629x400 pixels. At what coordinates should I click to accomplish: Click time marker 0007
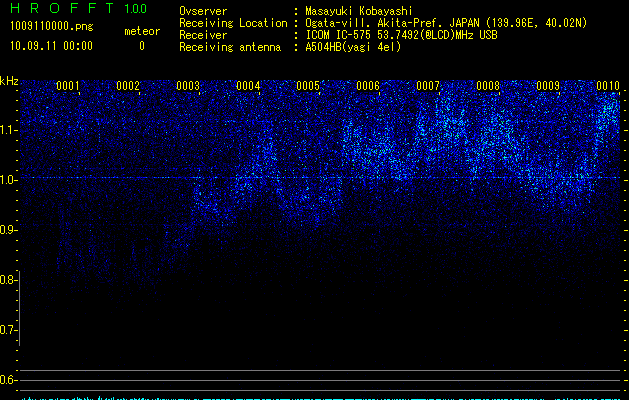(x=428, y=86)
